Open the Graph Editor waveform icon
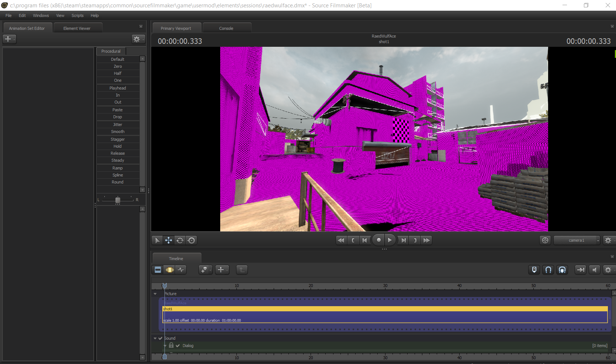Image resolution: width=616 pixels, height=364 pixels. 181,270
